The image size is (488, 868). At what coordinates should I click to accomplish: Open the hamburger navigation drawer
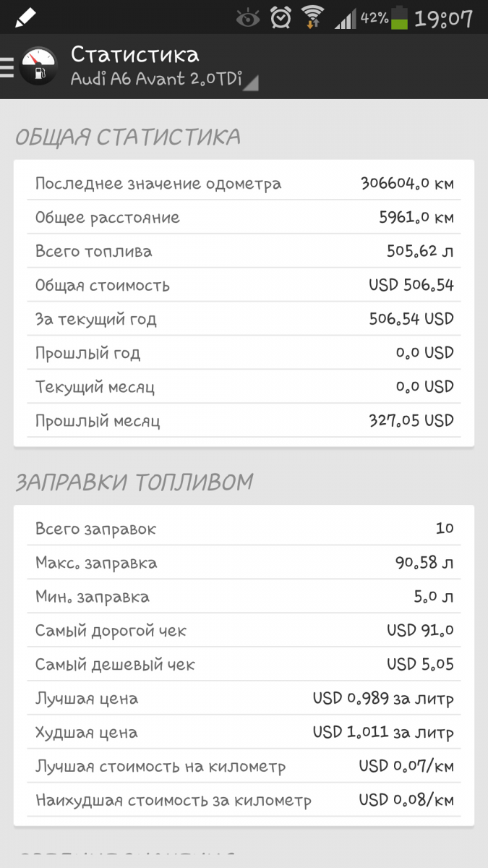7,67
